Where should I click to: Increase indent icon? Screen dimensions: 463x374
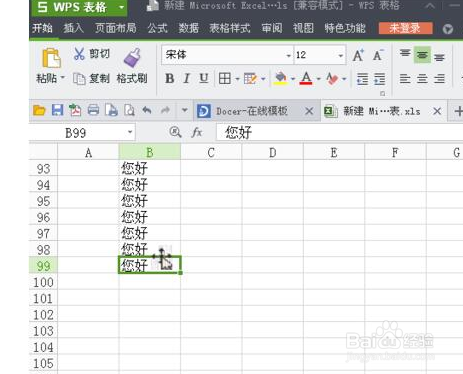(380, 79)
